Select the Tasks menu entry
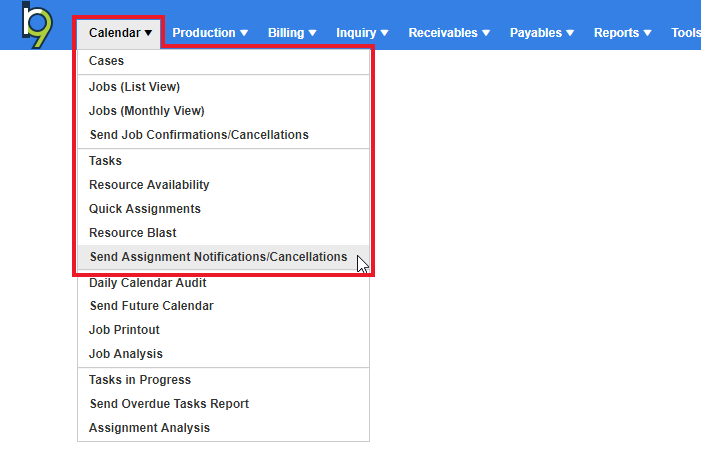Image resolution: width=701 pixels, height=452 pixels. [224, 161]
